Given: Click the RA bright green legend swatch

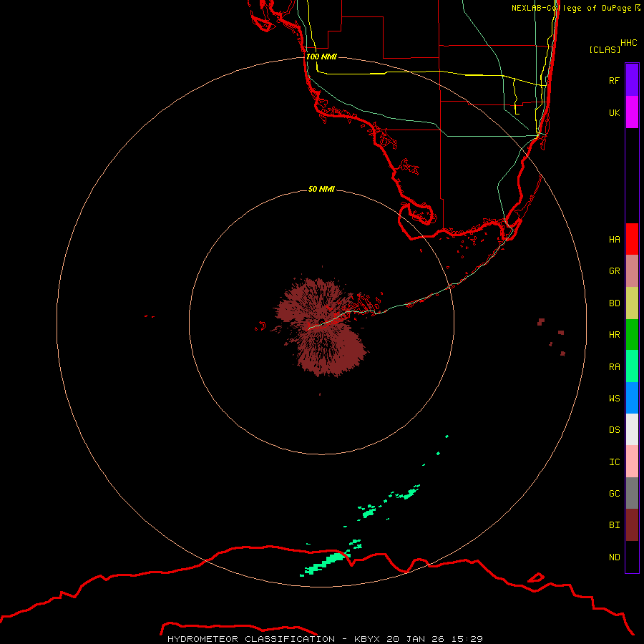Looking at the screenshot, I should click(x=632, y=366).
